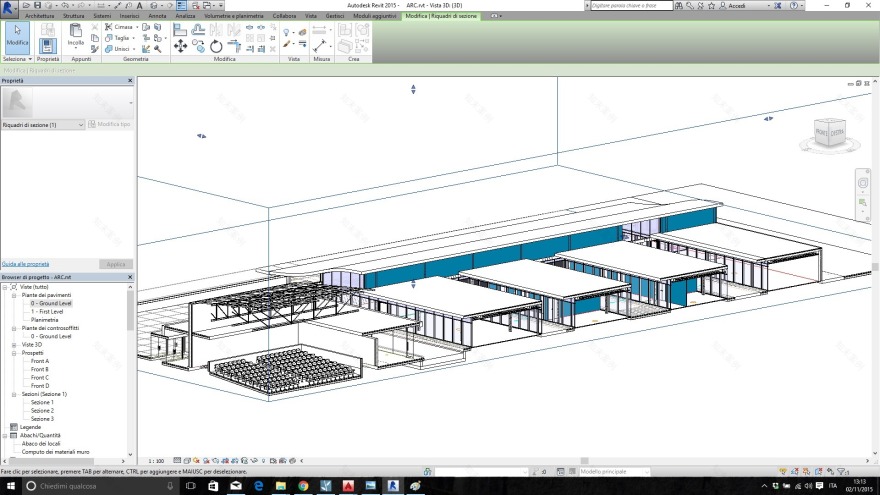The height and width of the screenshot is (495, 880).
Task: Select the Move tool icon
Action: 180,46
